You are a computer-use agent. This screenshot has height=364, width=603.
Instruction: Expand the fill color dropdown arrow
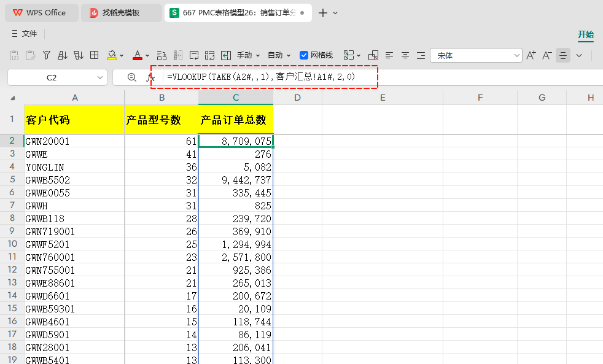pyautogui.click(x=122, y=56)
